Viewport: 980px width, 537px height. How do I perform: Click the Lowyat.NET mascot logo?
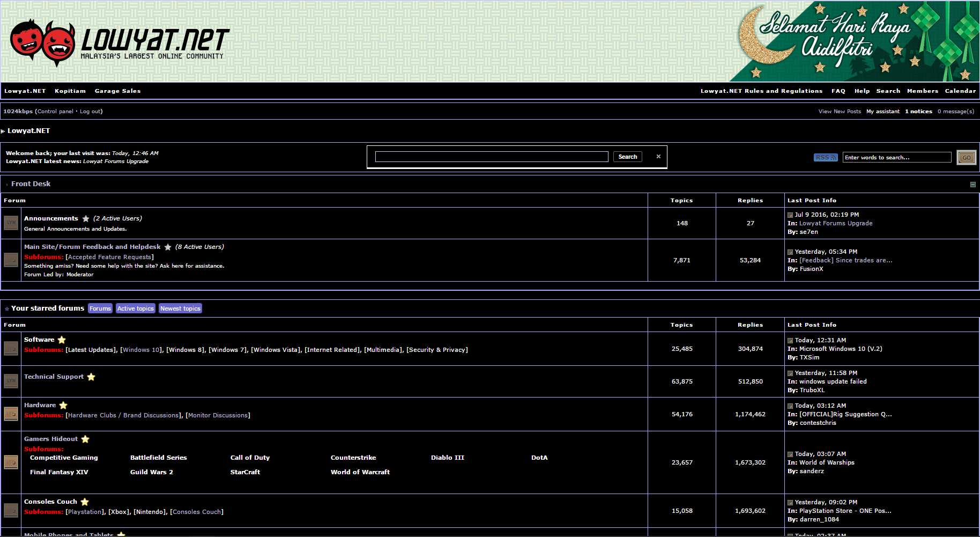[43, 43]
